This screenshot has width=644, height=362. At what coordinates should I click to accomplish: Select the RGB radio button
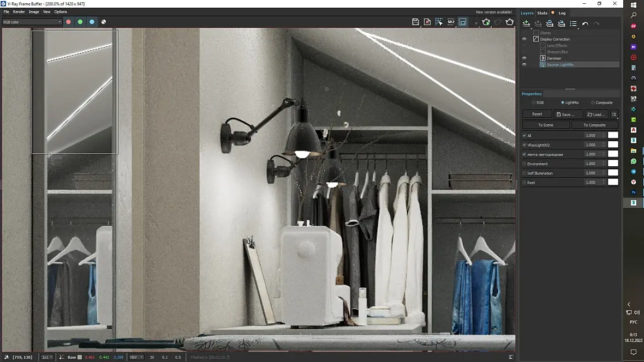(534, 102)
